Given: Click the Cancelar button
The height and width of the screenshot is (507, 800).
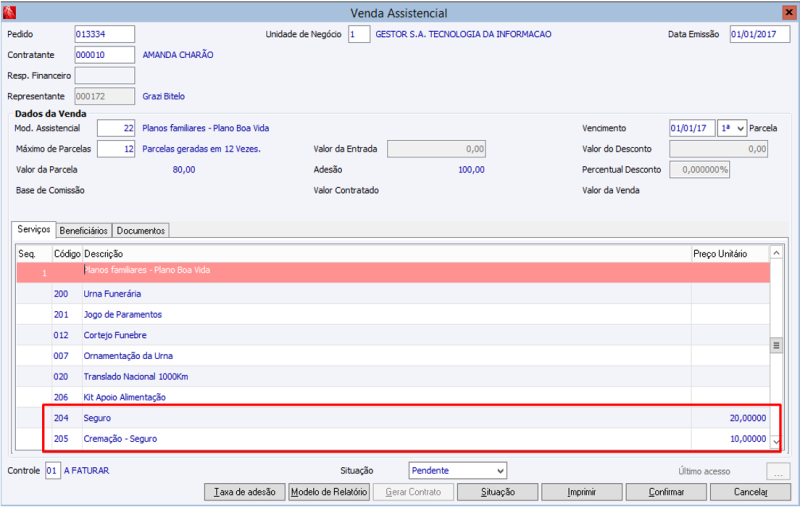Looking at the screenshot, I should 751,492.
